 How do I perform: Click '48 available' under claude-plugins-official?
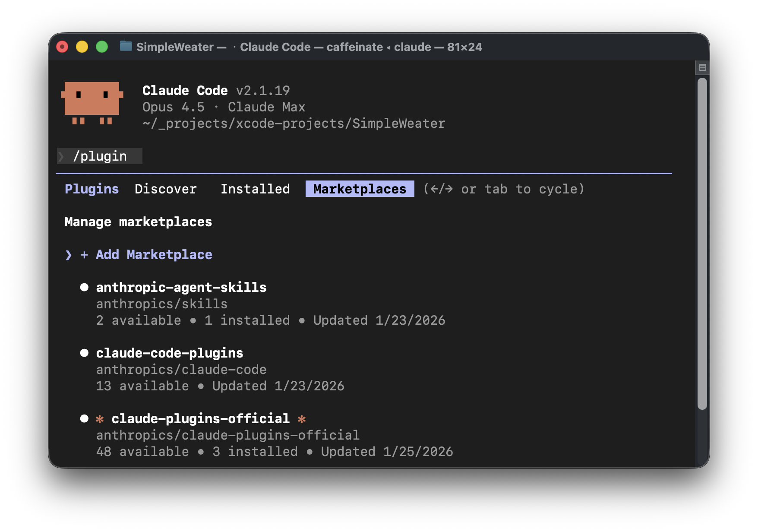(x=142, y=451)
